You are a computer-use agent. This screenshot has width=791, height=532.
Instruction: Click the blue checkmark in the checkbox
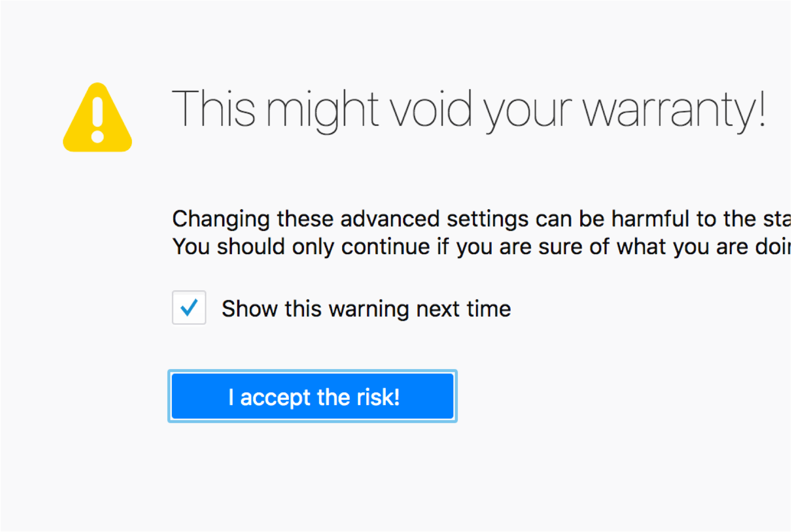pyautogui.click(x=189, y=307)
